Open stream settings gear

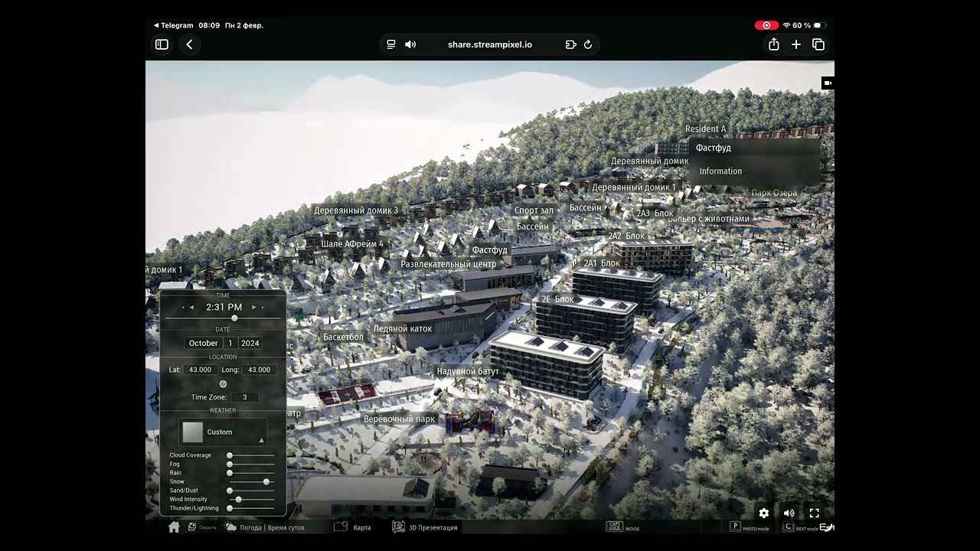pyautogui.click(x=764, y=514)
